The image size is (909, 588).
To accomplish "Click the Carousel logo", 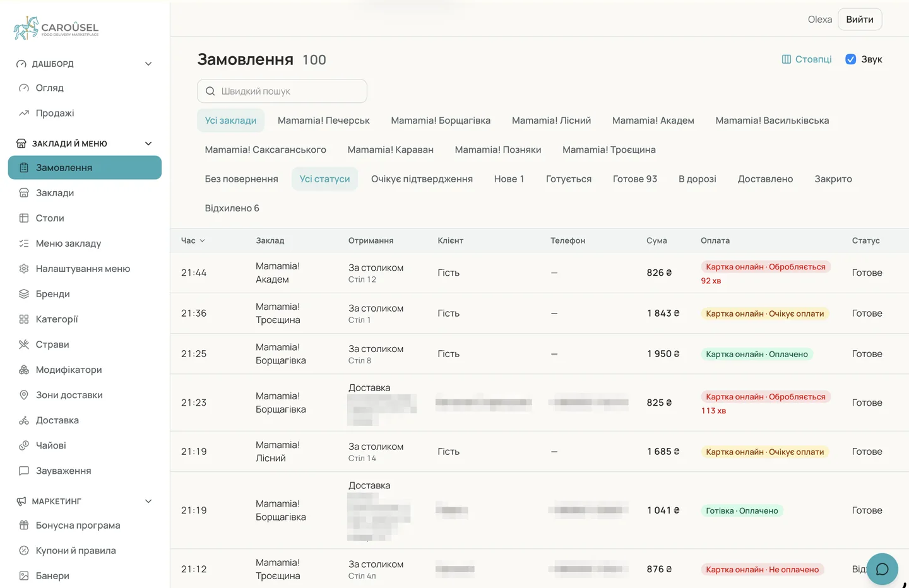I will [56, 28].
